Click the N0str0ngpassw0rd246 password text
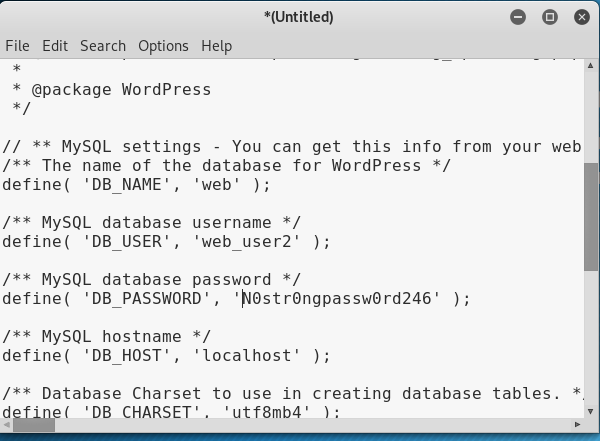 tap(337, 299)
